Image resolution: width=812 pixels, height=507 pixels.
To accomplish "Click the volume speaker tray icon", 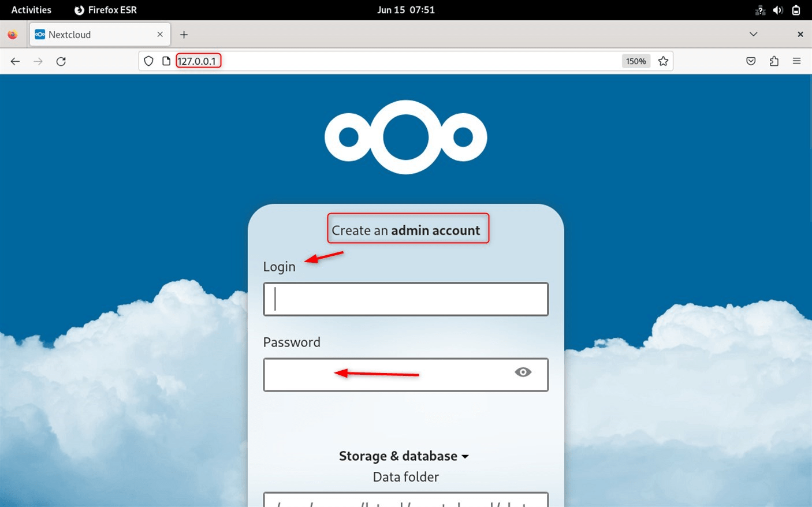I will (x=778, y=10).
